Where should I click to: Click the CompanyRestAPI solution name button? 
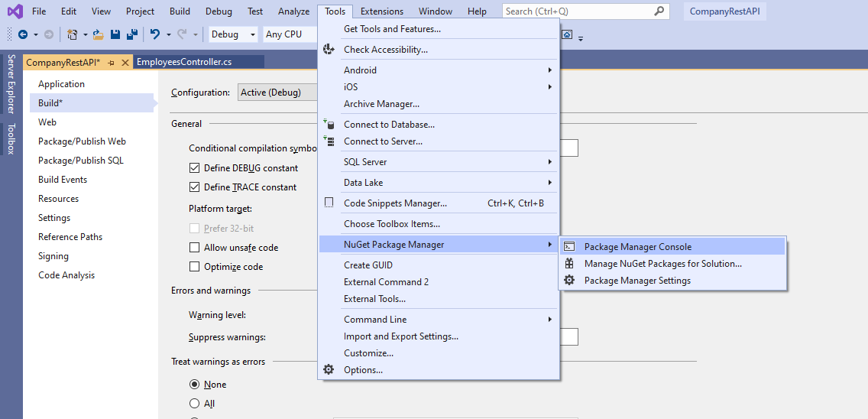pyautogui.click(x=725, y=11)
